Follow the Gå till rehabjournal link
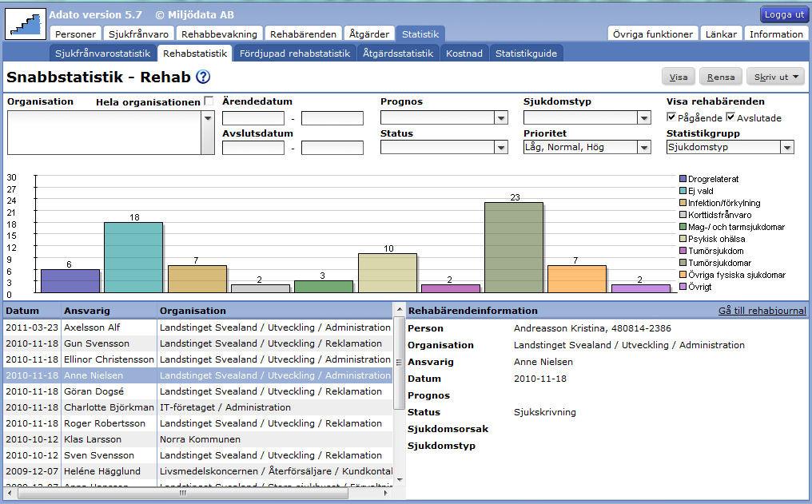This screenshot has height=504, width=812. tap(762, 311)
